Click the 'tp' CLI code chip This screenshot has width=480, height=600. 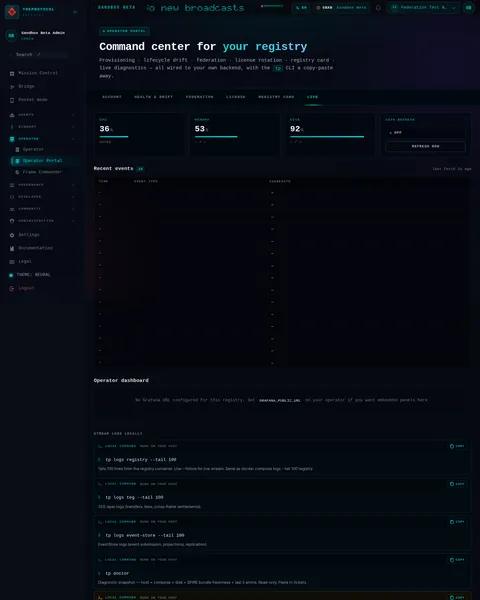coord(278,68)
